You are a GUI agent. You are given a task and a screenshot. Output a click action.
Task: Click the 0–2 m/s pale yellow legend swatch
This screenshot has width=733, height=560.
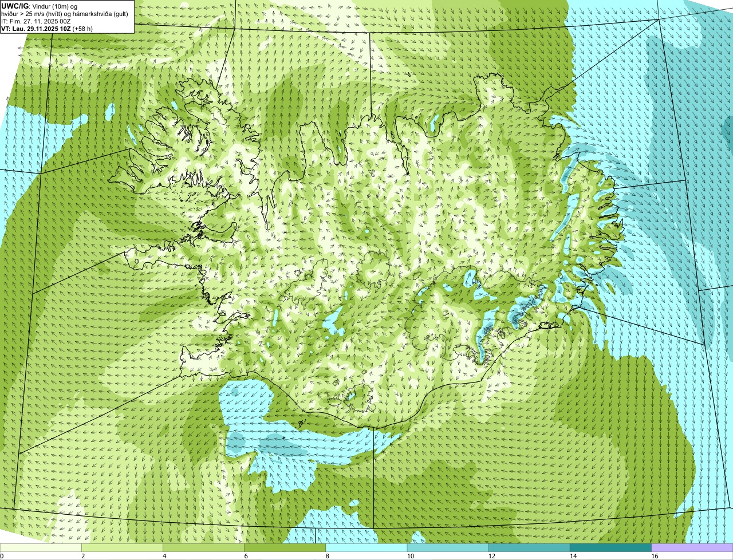pyautogui.click(x=41, y=547)
